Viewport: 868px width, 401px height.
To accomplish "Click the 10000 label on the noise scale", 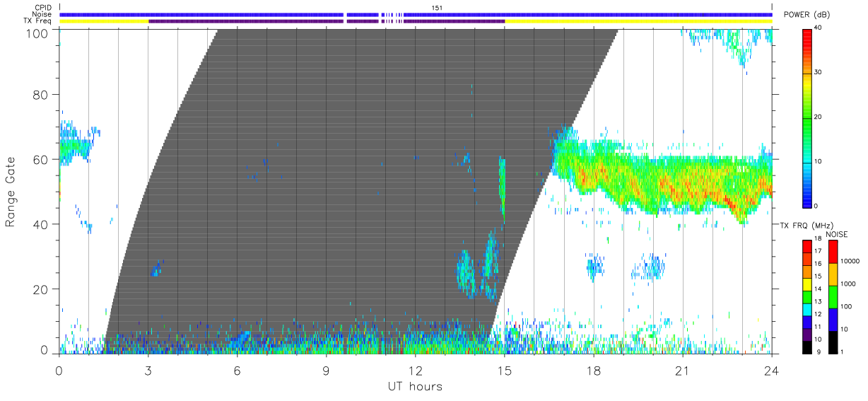I will (x=850, y=261).
